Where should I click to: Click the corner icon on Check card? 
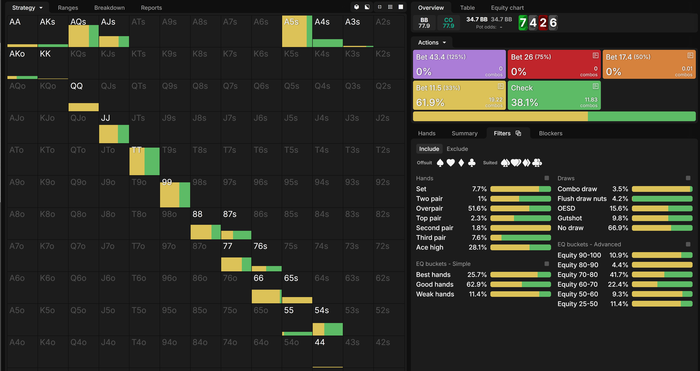(x=596, y=86)
